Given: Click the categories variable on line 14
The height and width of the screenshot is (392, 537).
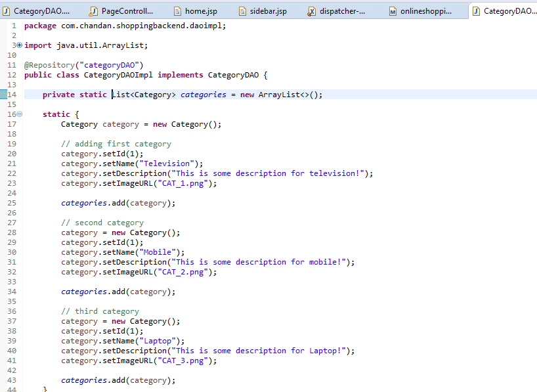Looking at the screenshot, I should point(203,94).
